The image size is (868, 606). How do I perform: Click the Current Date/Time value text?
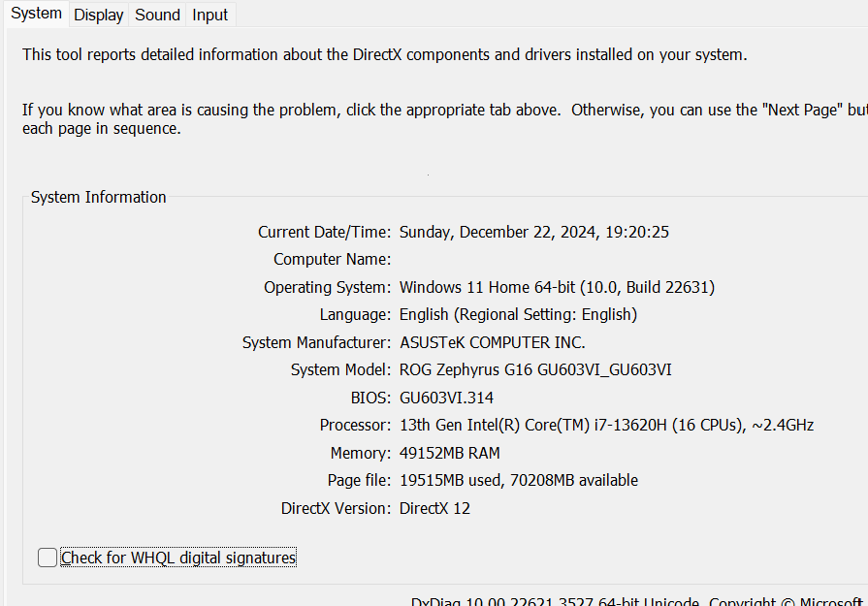(x=534, y=233)
